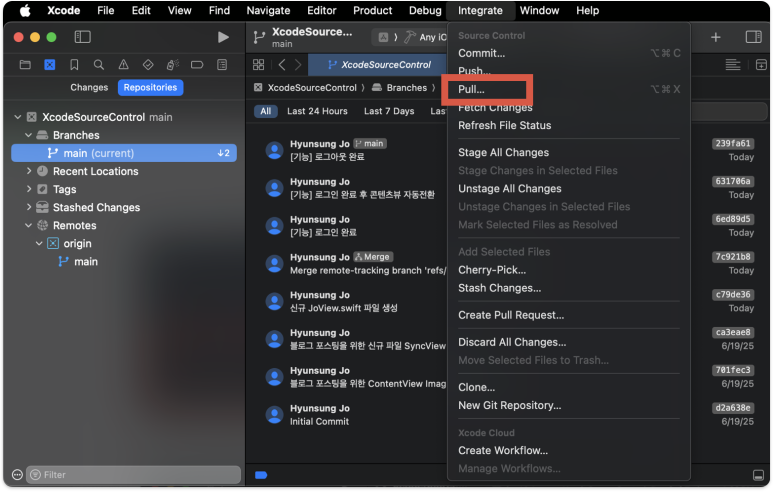Show the Report navigator icon

coord(222,65)
